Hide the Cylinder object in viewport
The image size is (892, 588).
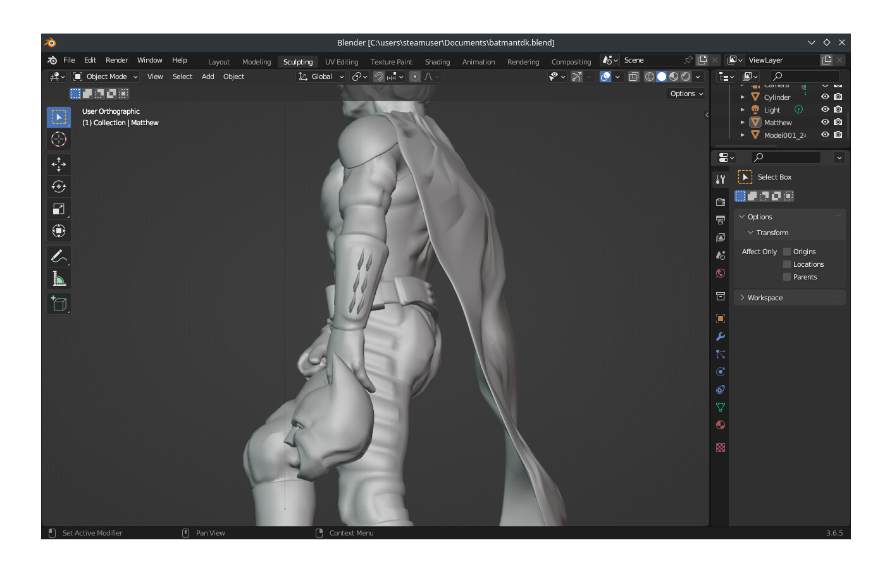pos(825,97)
